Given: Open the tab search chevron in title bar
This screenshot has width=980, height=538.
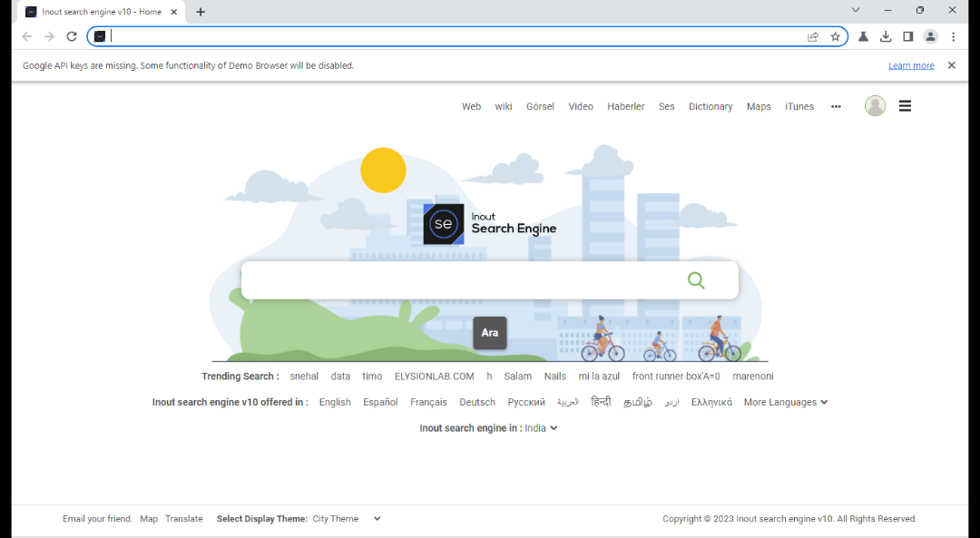Looking at the screenshot, I should (856, 10).
